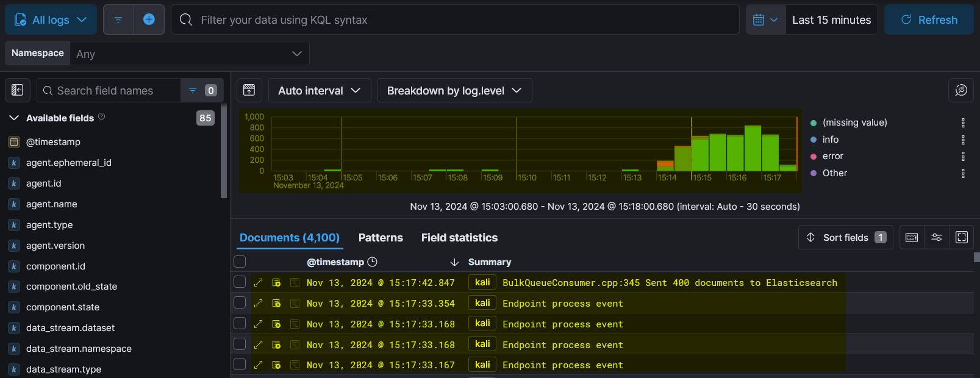Open the All logs data view dropdown
This screenshot has height=378, width=980.
pyautogui.click(x=51, y=20)
